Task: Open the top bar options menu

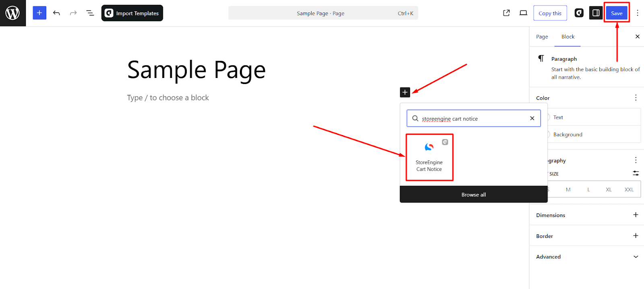Action: click(x=637, y=13)
